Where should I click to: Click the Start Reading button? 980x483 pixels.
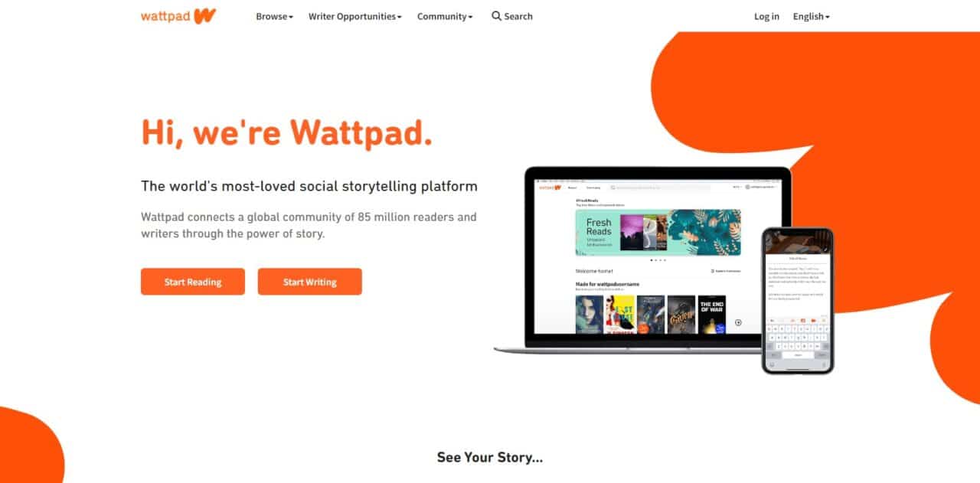(x=193, y=282)
